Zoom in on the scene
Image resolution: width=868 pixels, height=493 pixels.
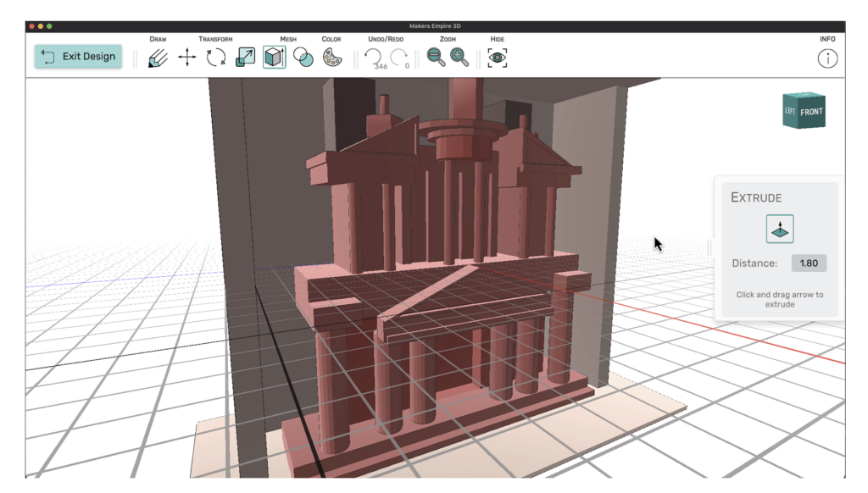459,57
